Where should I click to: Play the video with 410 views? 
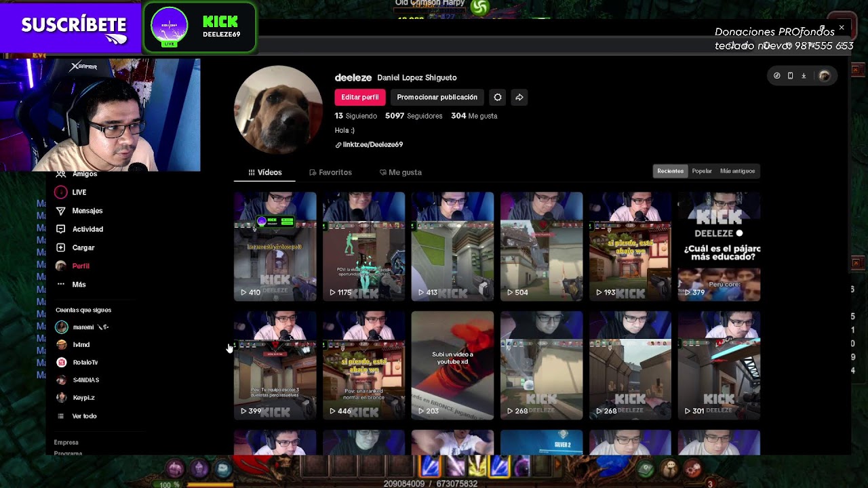(x=275, y=246)
